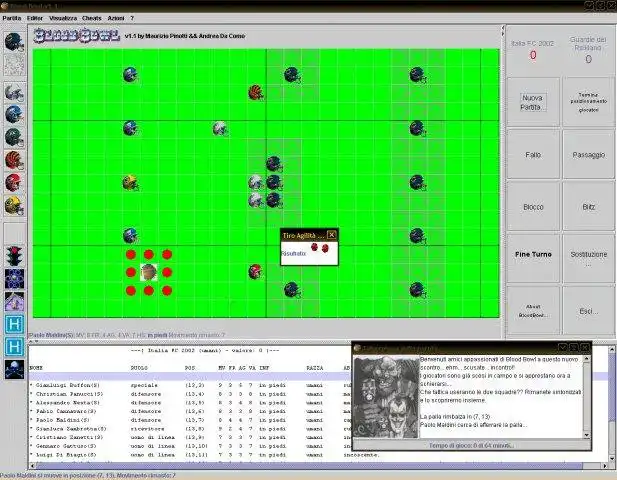This screenshot has width=617, height=480.
Task: Click the roster table's right scroll arrow
Action: tap(605, 465)
